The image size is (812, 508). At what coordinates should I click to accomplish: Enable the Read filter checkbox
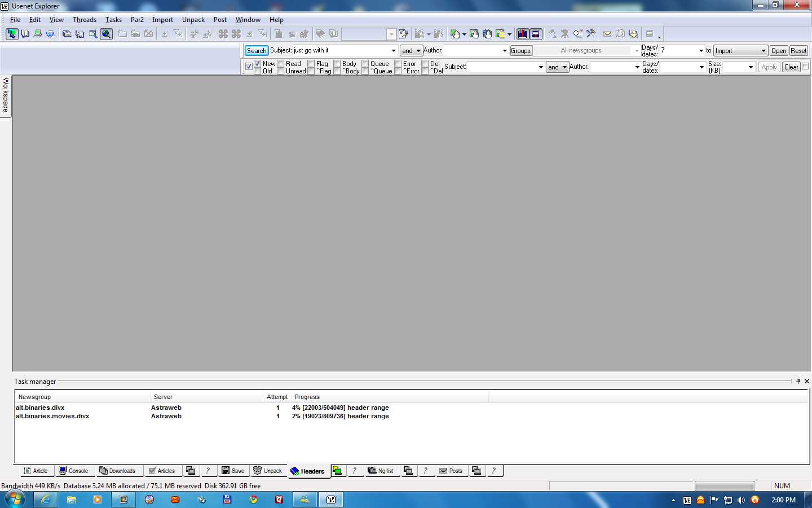pos(281,64)
